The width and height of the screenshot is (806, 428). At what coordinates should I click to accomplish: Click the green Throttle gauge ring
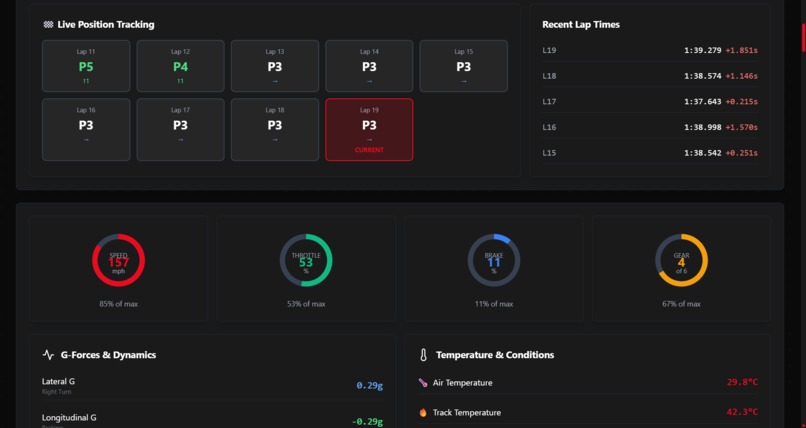pyautogui.click(x=306, y=260)
